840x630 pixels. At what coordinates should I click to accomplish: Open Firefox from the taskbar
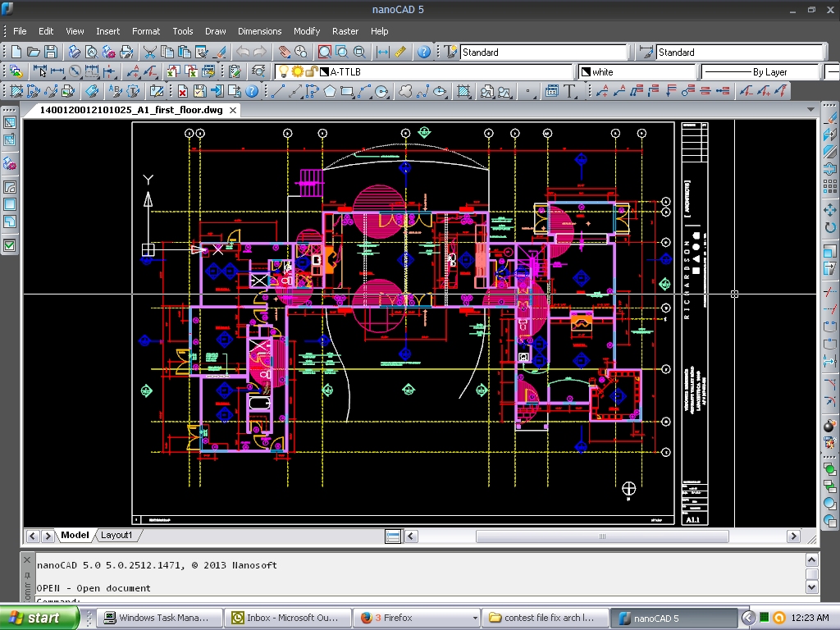397,618
